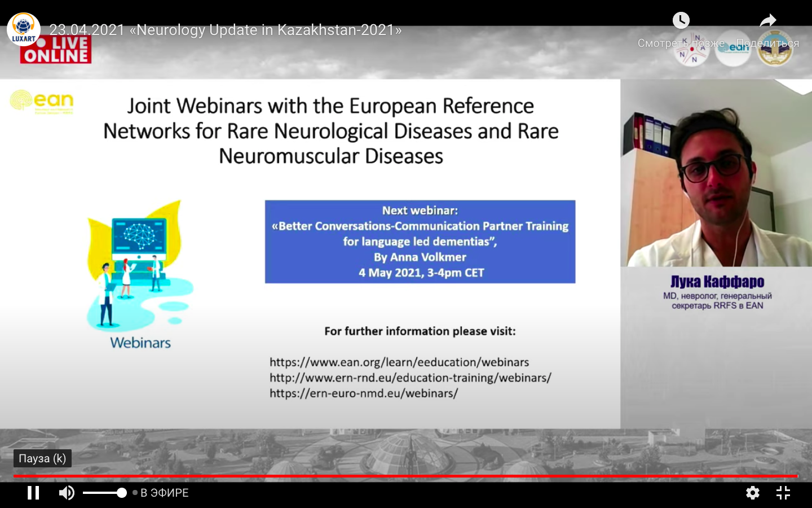The width and height of the screenshot is (812, 508).
Task: Click the speaker's webcam video feed
Action: [716, 173]
